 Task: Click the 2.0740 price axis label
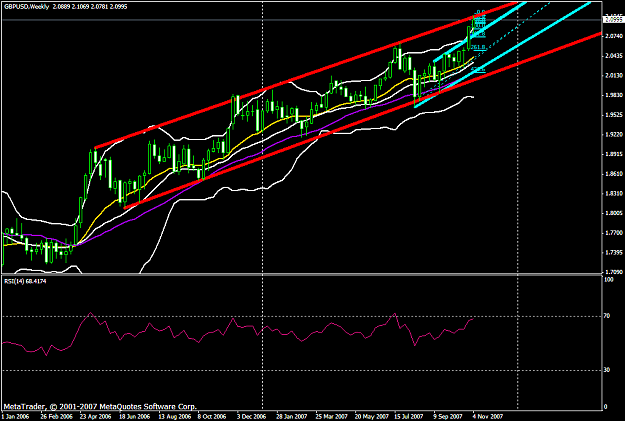[x=614, y=36]
